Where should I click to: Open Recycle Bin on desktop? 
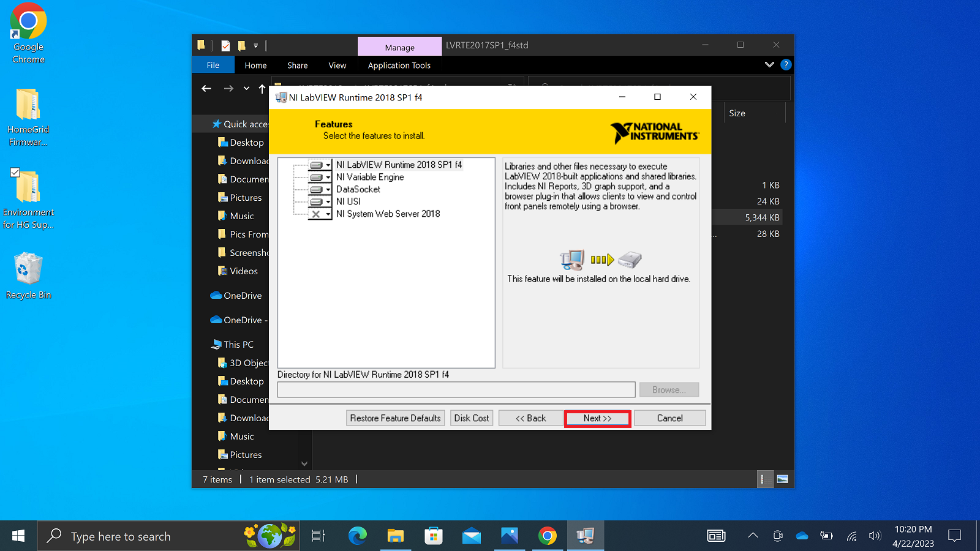click(x=28, y=275)
